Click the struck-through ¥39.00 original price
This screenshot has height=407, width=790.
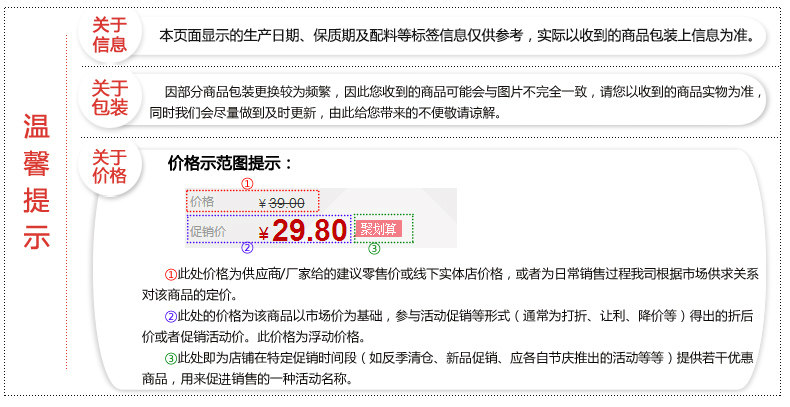click(282, 203)
